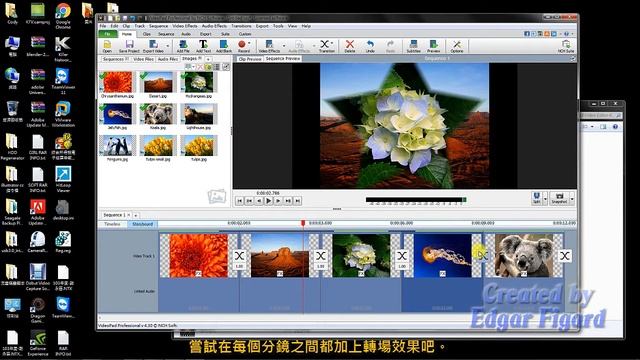The image size is (640, 360).
Task: Select the Chrysanthemum clip on storyboard
Action: click(x=198, y=256)
